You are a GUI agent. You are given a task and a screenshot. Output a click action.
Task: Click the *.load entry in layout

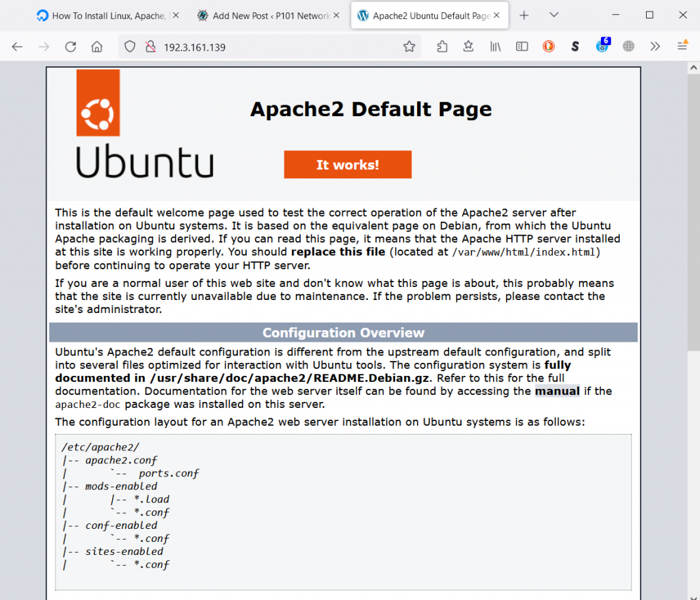pos(151,499)
